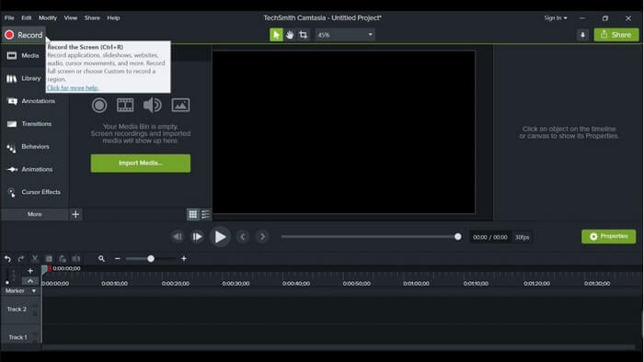Jump to previous marker arrow
The height and width of the screenshot is (362, 644).
243,236
